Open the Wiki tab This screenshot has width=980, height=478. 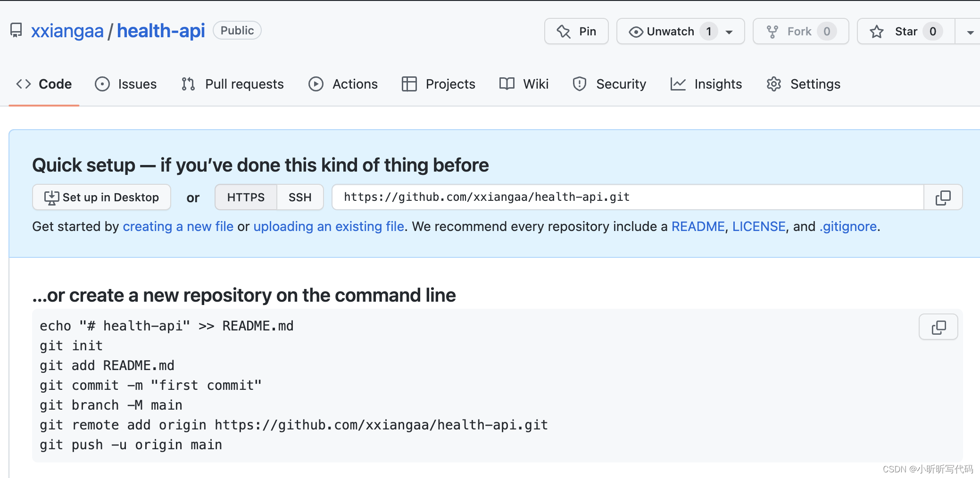pyautogui.click(x=524, y=84)
